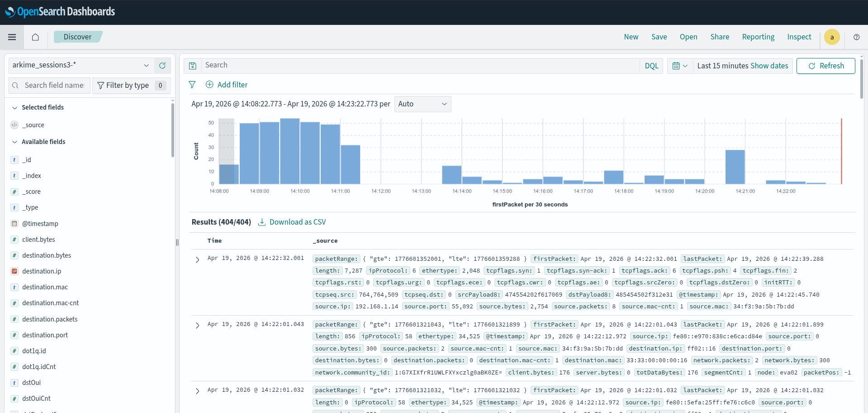Open the arkime_sessions3-* index pattern dropdown
Image resolution: width=868 pixels, height=413 pixels.
click(x=81, y=66)
